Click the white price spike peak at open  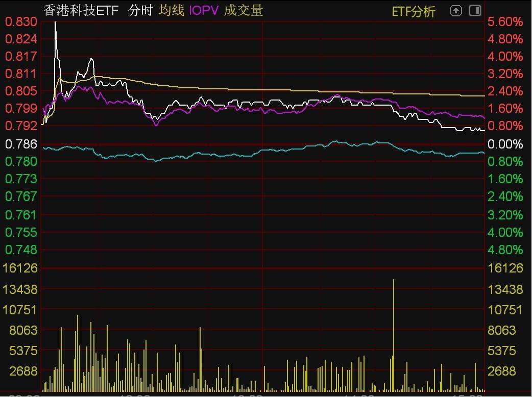(x=55, y=22)
